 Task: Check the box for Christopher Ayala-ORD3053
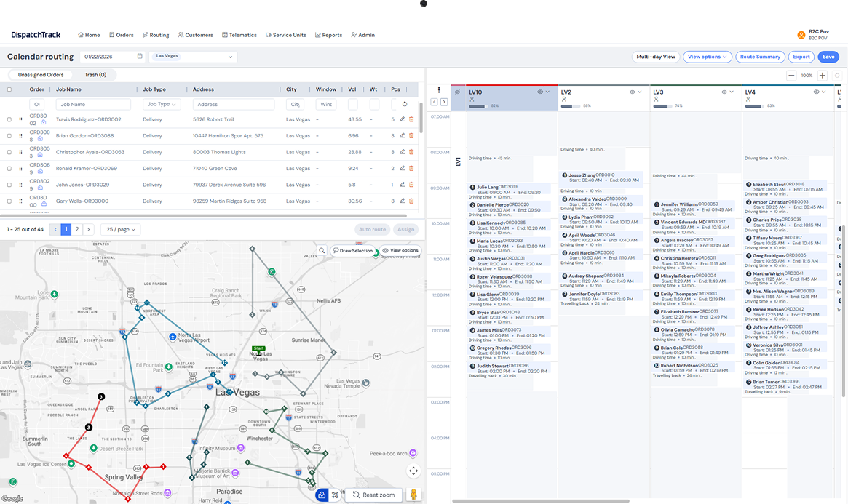pos(9,152)
